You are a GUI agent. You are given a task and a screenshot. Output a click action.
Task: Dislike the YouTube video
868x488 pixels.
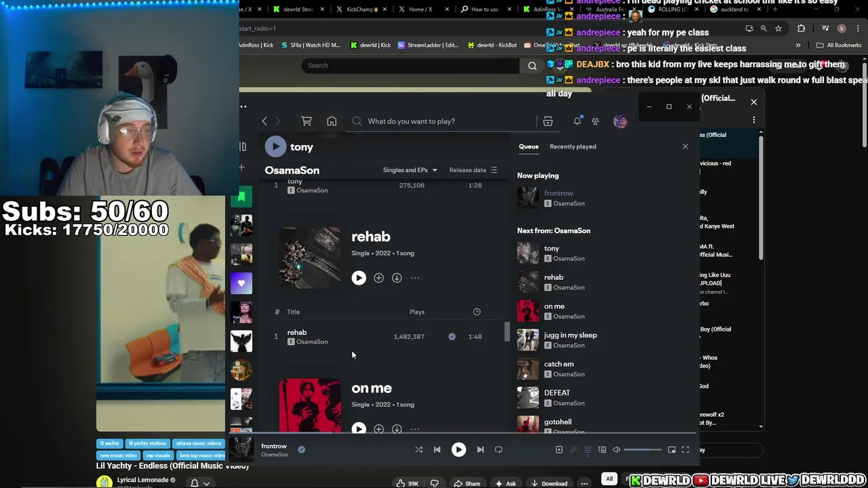(435, 483)
